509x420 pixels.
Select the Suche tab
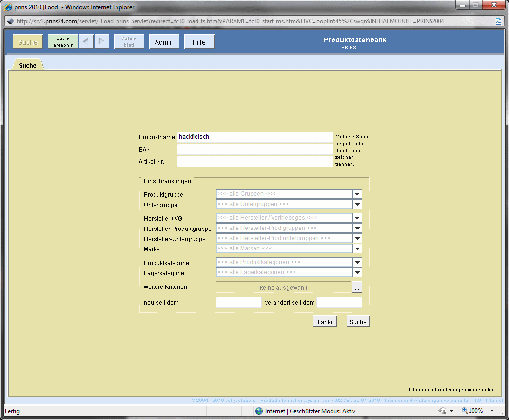pos(27,65)
